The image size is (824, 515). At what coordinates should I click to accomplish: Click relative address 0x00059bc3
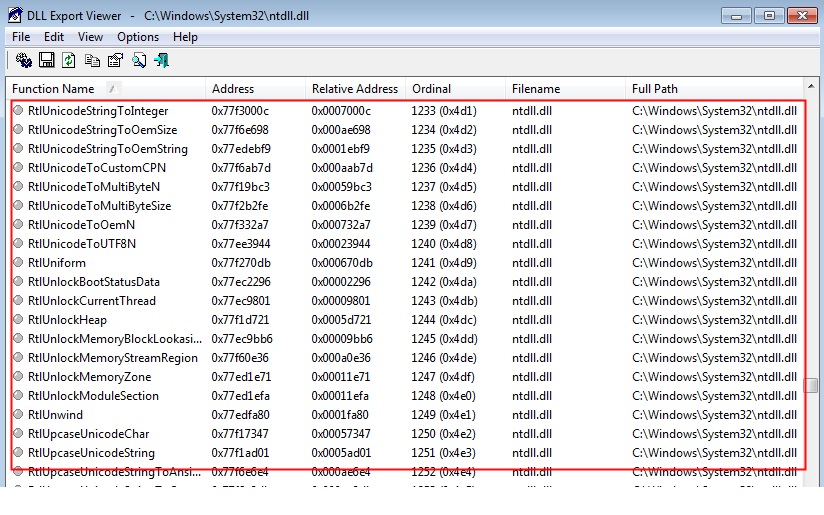pyautogui.click(x=341, y=187)
